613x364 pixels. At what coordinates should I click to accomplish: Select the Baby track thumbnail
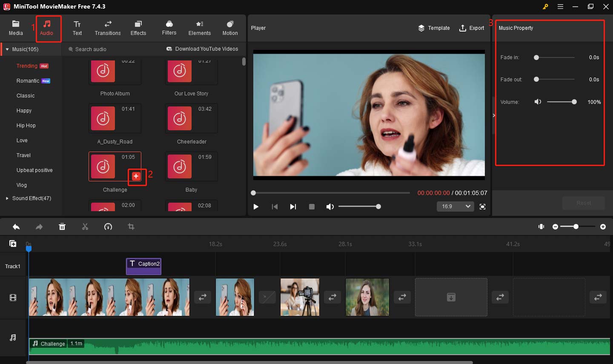(x=192, y=166)
